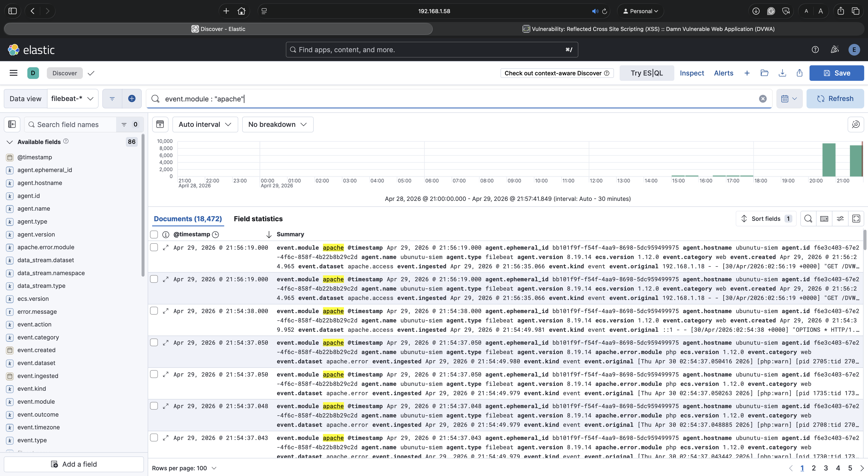Switch to the Field statistics tab

258,219
